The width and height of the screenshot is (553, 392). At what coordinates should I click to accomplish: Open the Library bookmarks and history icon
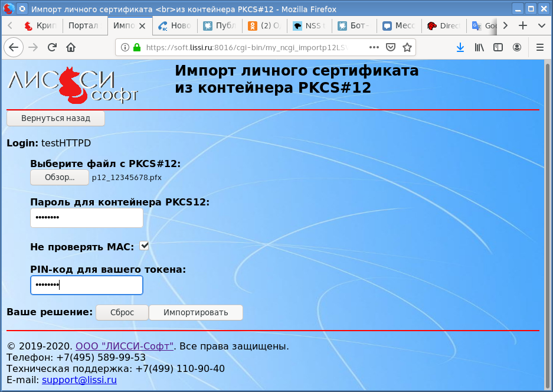click(x=479, y=47)
